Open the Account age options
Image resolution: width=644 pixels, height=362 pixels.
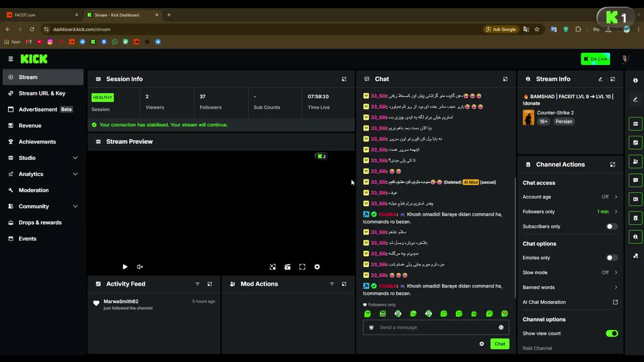point(570,197)
